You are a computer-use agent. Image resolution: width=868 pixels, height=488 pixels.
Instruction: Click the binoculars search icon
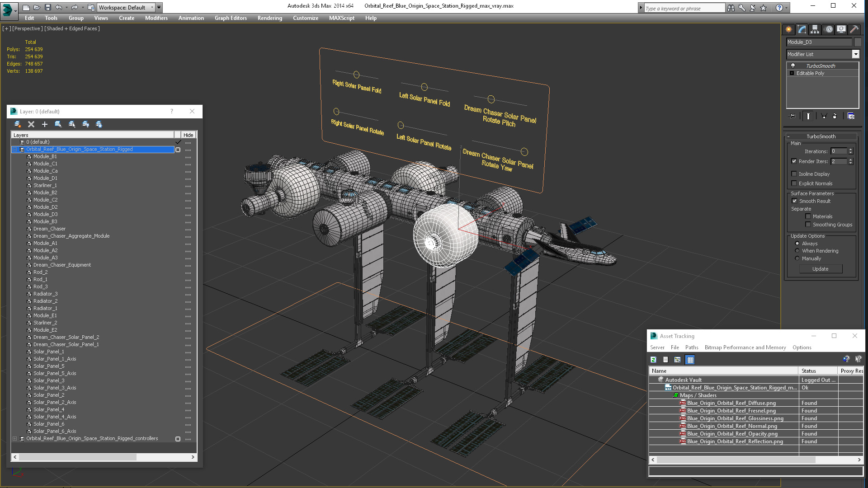pos(731,8)
